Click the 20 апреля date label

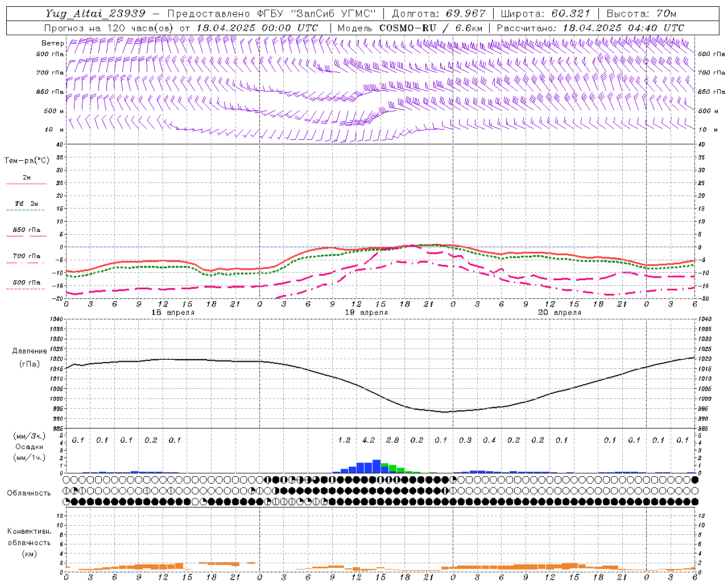point(560,313)
